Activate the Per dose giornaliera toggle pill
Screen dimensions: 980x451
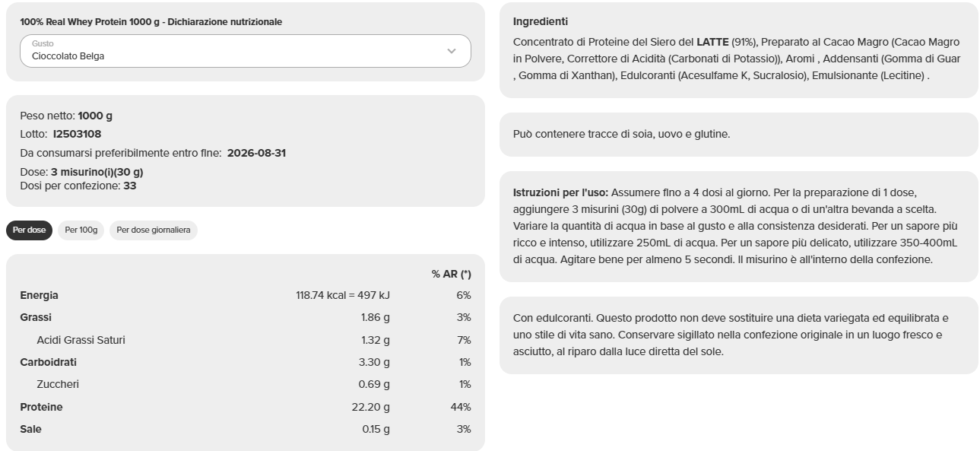tap(153, 230)
